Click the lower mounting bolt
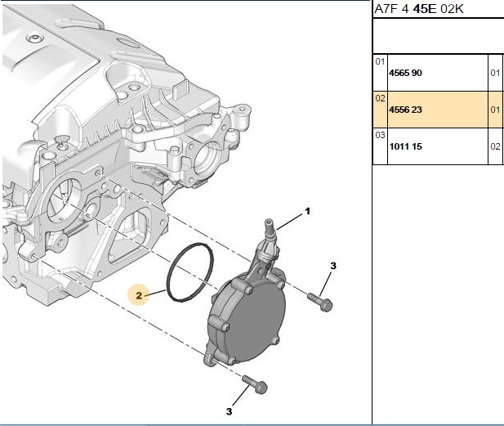Image resolution: width=504 pixels, height=426 pixels. coord(255,384)
